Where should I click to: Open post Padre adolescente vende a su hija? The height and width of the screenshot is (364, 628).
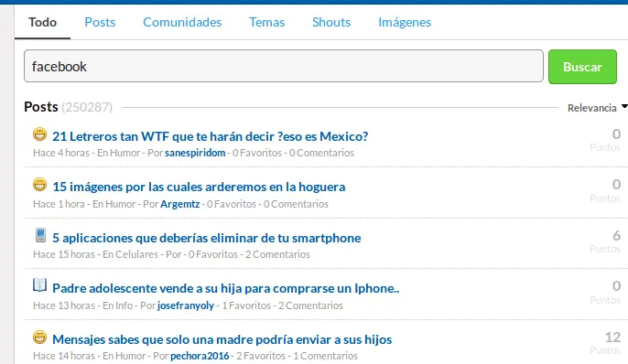(x=226, y=288)
